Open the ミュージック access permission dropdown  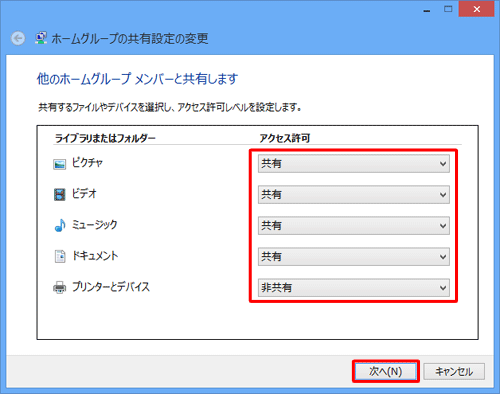click(x=354, y=225)
